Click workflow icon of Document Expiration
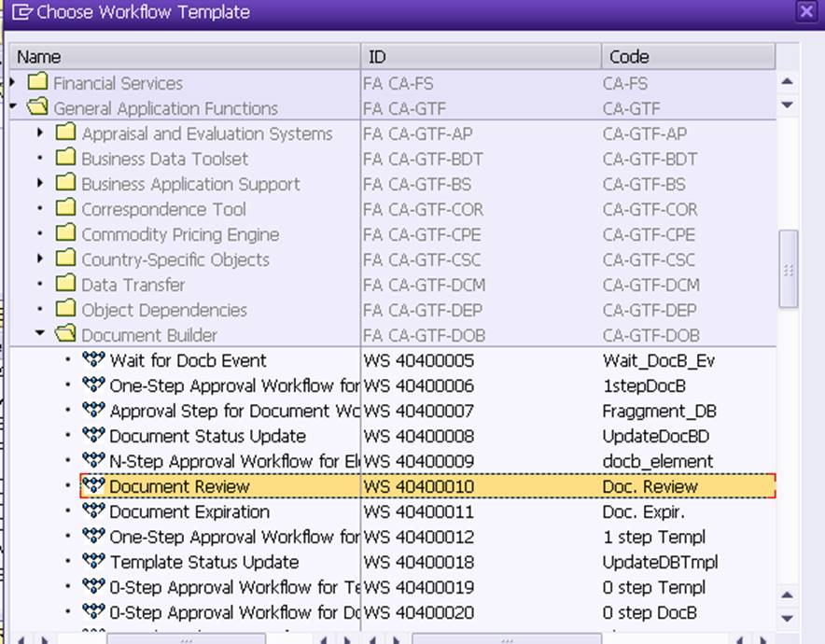 (93, 511)
